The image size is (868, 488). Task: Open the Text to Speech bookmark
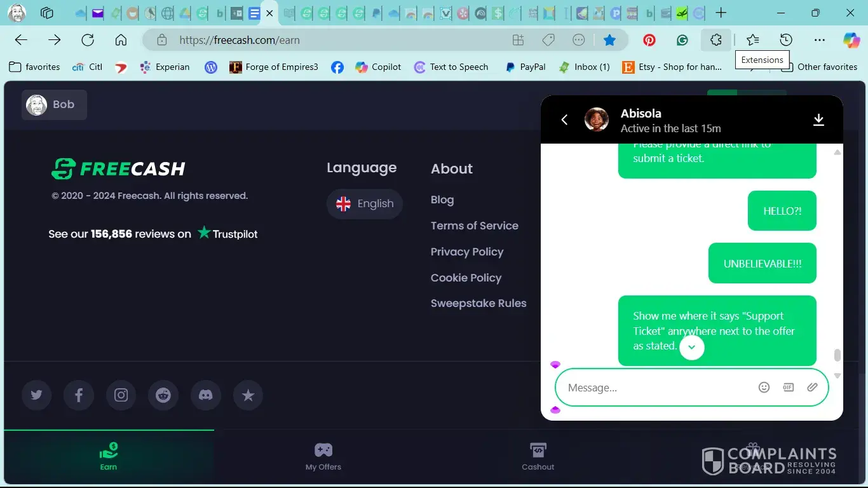point(451,67)
